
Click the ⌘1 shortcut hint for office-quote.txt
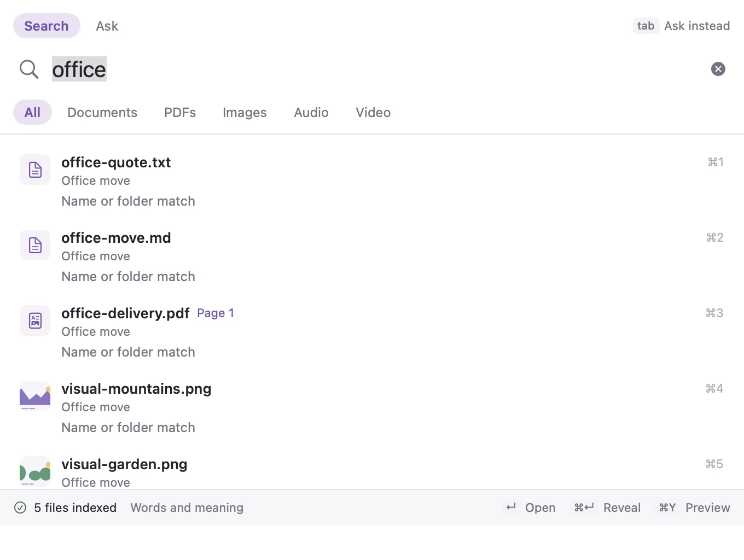click(716, 162)
